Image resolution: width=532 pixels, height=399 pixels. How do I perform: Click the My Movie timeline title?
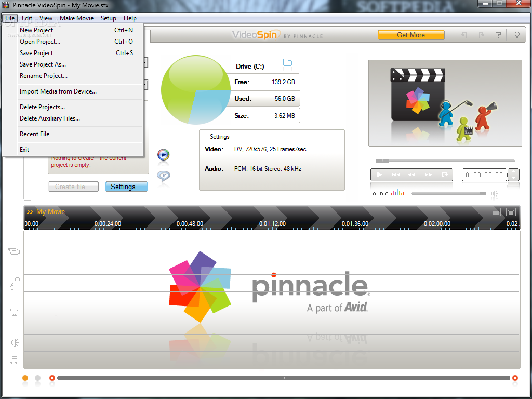50,212
